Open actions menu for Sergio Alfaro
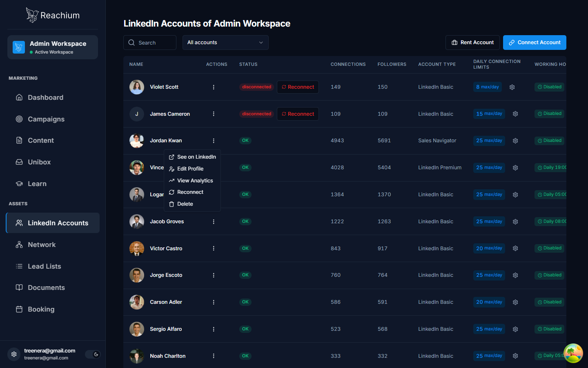Viewport: 588px width, 368px height. (x=214, y=329)
